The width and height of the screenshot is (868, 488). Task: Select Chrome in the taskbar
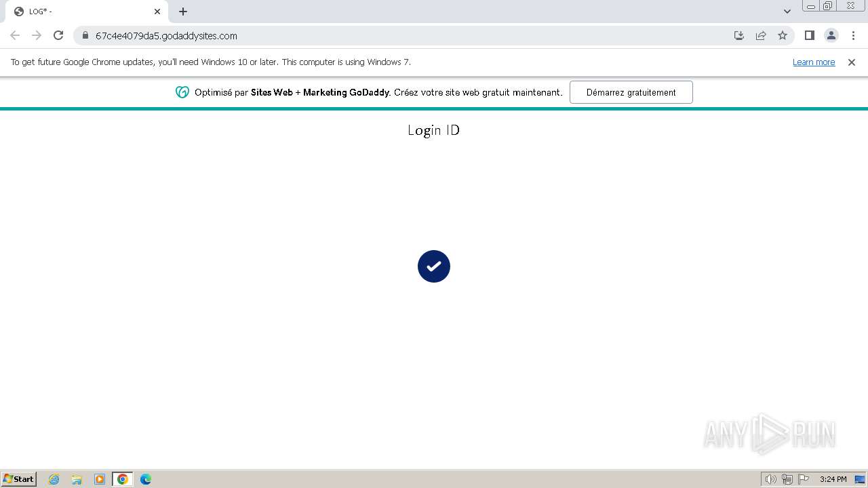click(x=123, y=479)
